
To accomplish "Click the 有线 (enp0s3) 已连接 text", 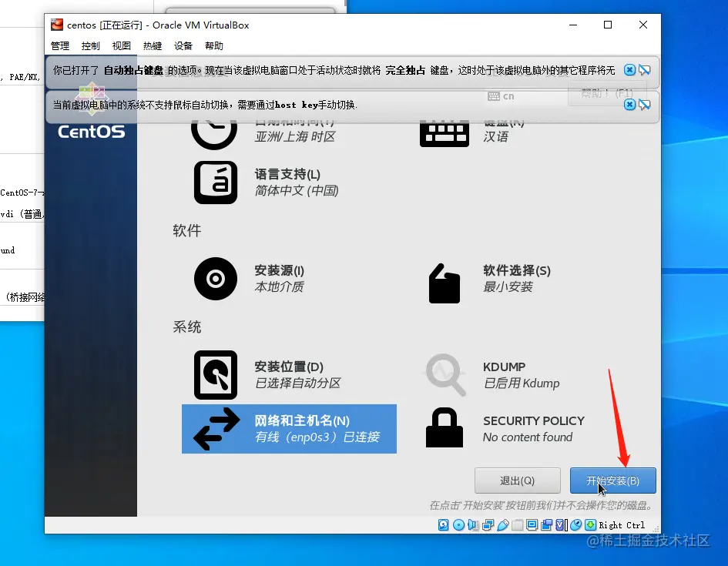I will pos(317,437).
